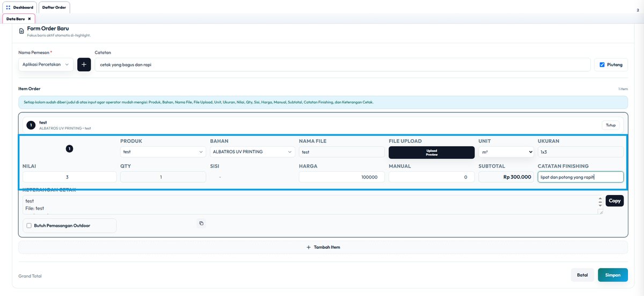Click the 1 item counter text
This screenshot has width=644, height=296.
click(623, 89)
